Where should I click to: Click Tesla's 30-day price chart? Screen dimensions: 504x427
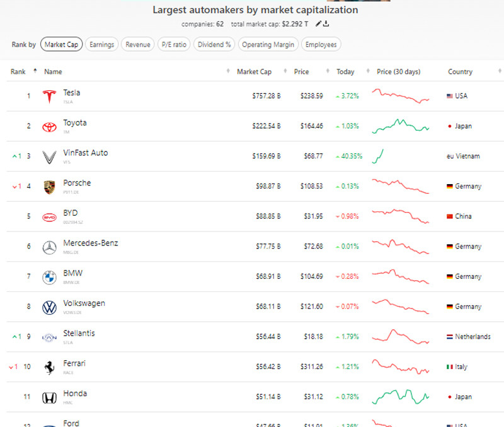401,96
